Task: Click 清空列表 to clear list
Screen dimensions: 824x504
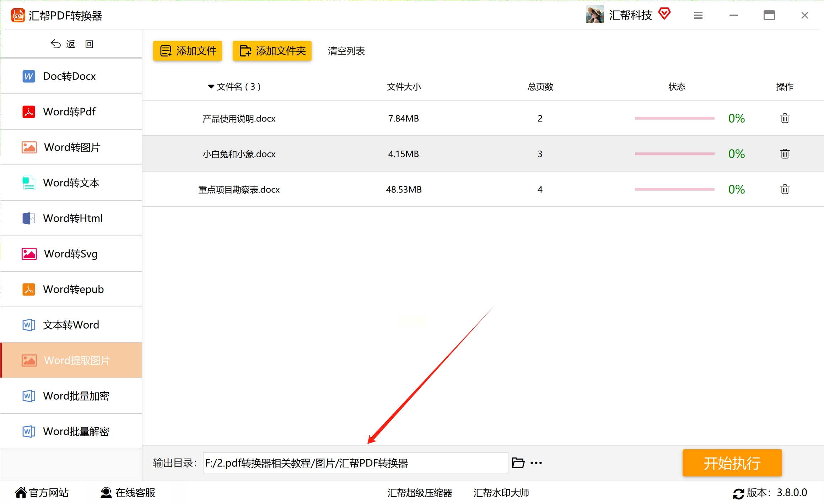Action: (x=346, y=51)
